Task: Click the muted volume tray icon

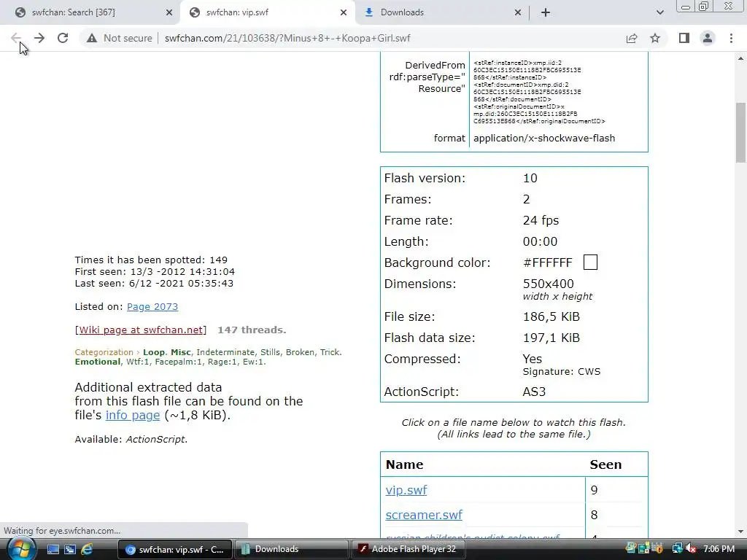Action: (690, 549)
